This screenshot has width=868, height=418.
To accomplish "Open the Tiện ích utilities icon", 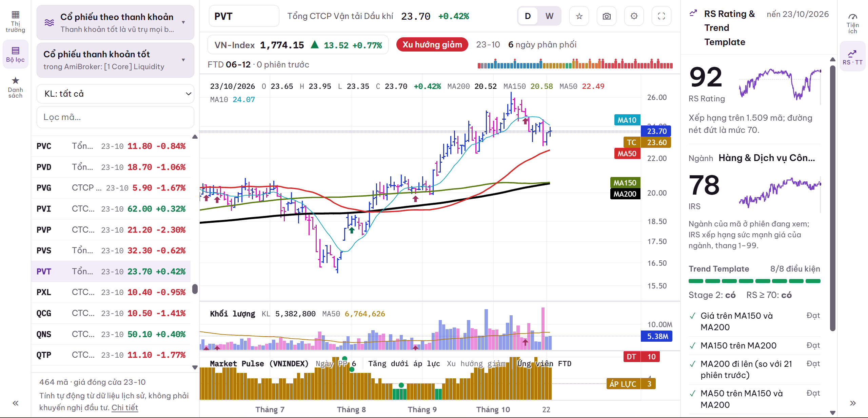I will click(852, 23).
